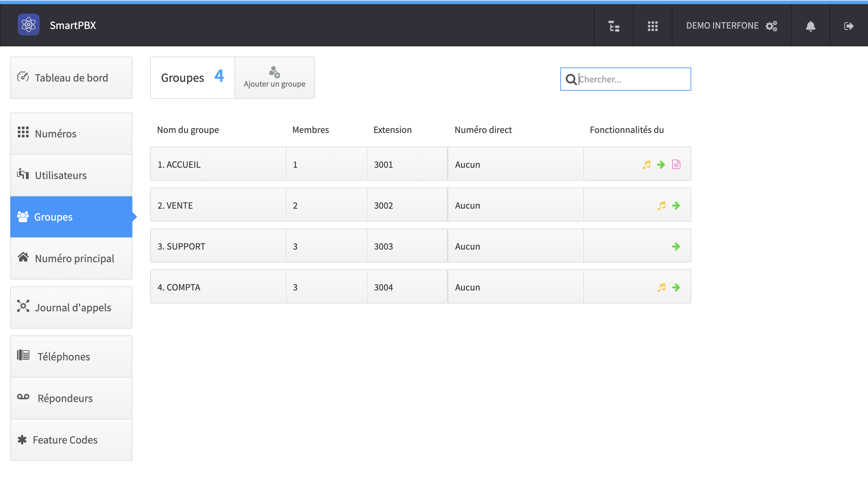
Task: Click Ajouter un groupe button
Action: [x=275, y=78]
